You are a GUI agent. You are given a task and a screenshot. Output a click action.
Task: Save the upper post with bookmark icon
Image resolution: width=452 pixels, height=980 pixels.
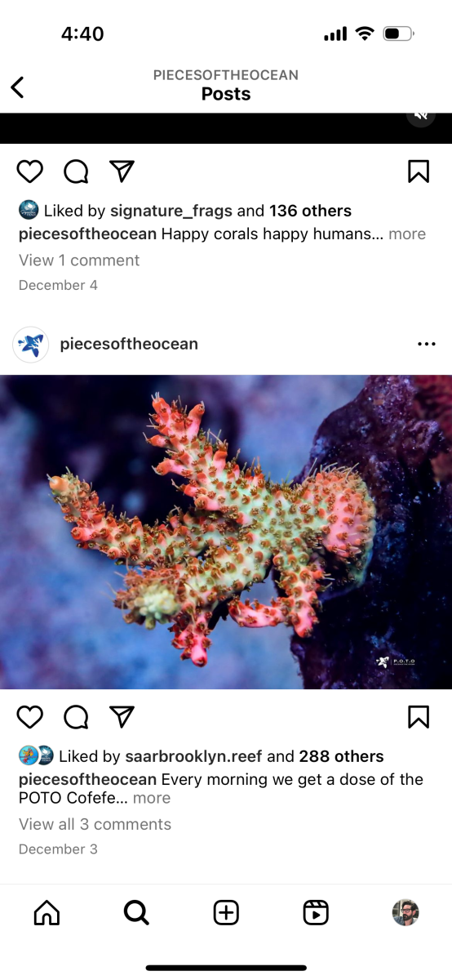coord(418,171)
